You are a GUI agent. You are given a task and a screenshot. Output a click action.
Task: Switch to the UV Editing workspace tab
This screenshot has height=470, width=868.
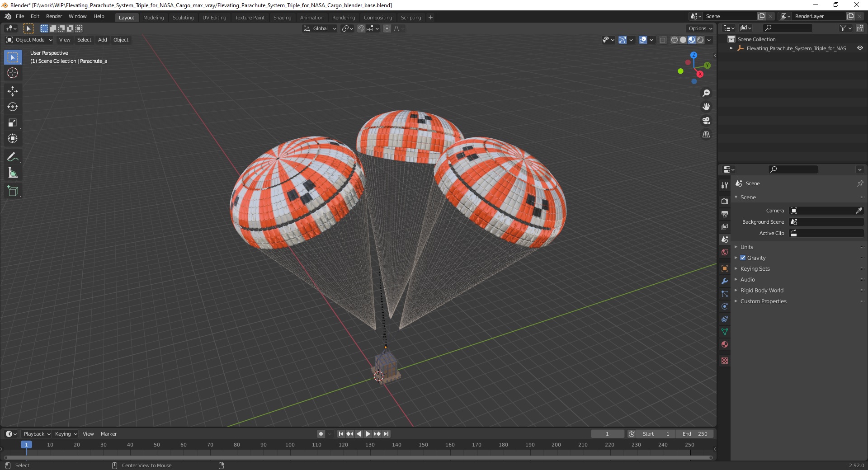(214, 18)
